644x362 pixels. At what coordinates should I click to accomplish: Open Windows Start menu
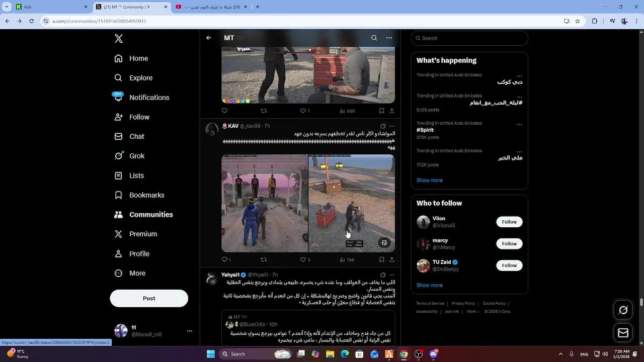tap(211, 354)
